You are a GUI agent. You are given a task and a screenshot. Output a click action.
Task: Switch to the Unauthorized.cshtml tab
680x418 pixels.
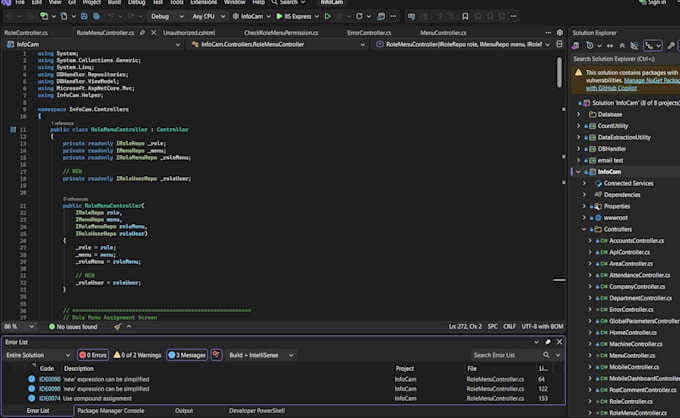coord(189,33)
